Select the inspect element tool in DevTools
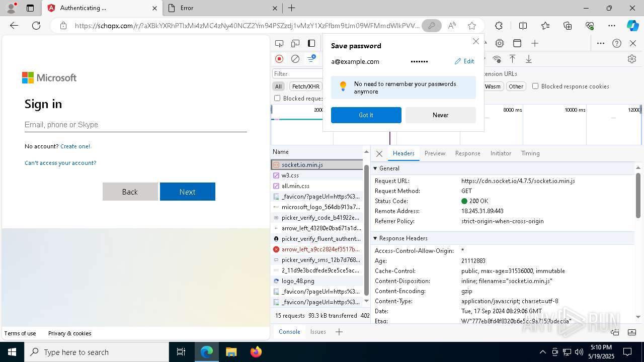 pyautogui.click(x=279, y=44)
